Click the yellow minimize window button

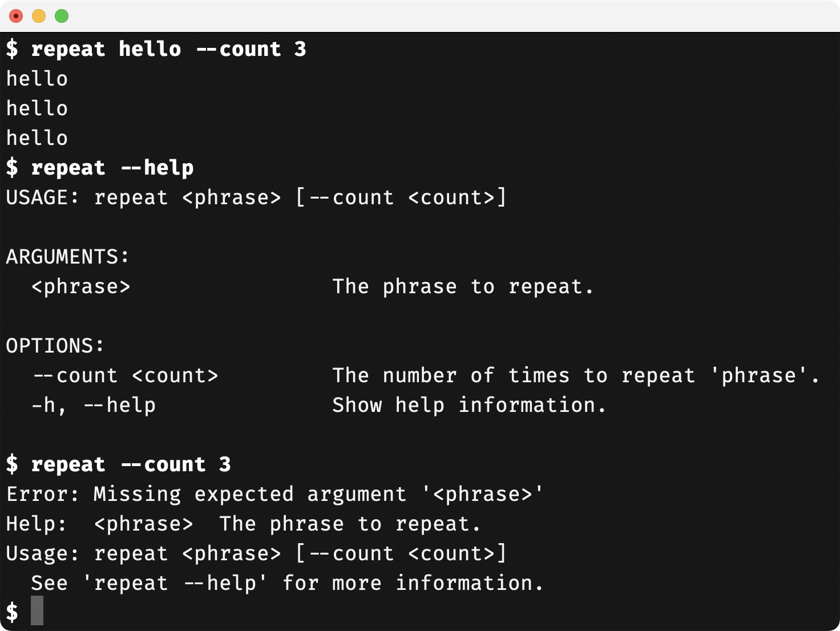[x=39, y=16]
